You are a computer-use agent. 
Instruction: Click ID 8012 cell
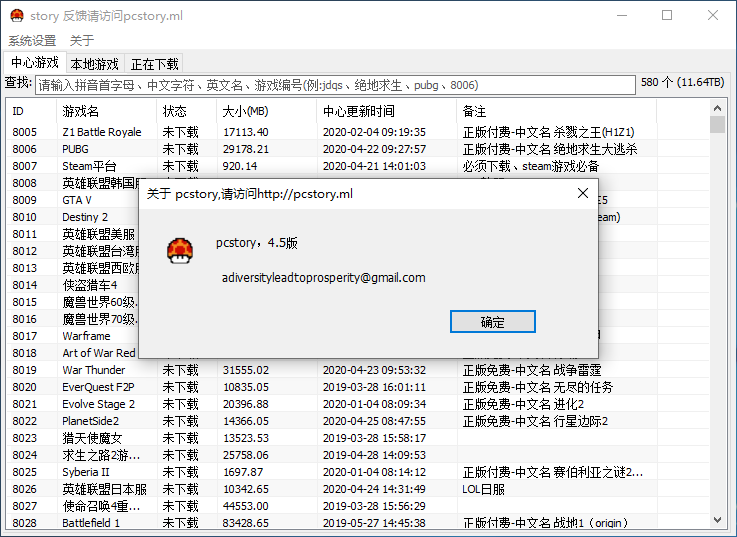(x=24, y=251)
